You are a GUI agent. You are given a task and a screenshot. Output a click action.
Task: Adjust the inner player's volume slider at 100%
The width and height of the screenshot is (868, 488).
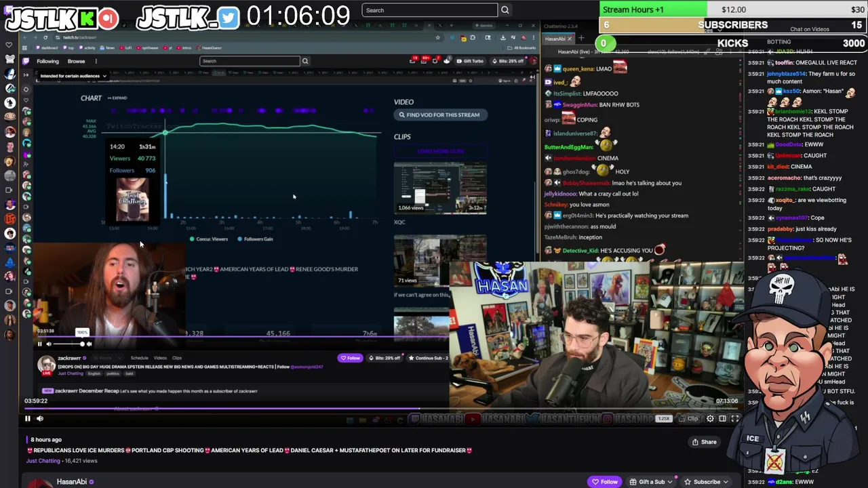coord(69,344)
